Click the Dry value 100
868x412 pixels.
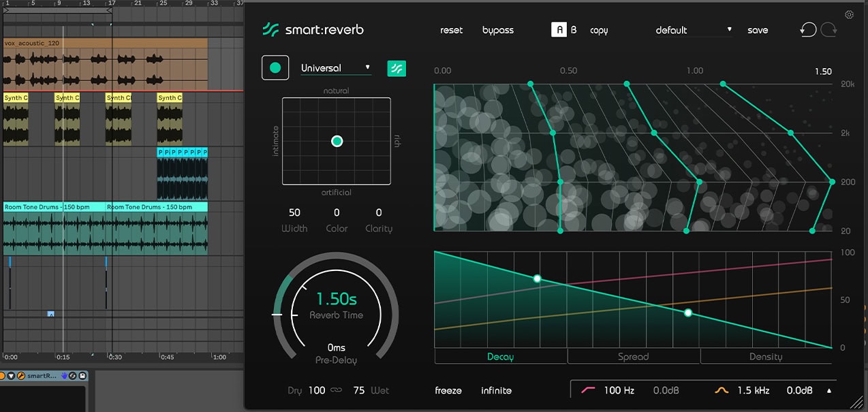pos(317,390)
